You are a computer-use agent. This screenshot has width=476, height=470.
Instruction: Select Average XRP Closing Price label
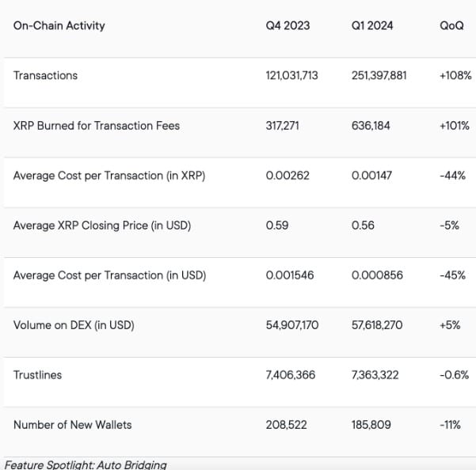pyautogui.click(x=102, y=226)
